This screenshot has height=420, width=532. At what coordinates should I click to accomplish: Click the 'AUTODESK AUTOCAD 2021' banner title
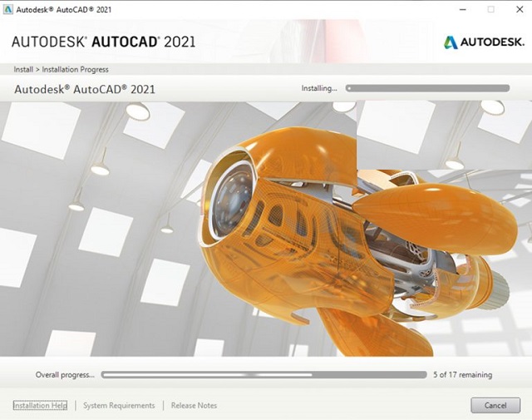(x=103, y=42)
